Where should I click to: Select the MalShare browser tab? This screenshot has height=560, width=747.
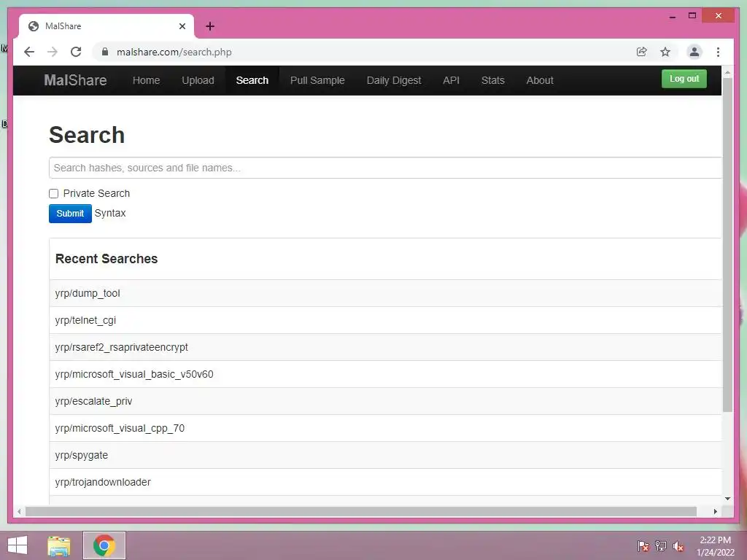tap(107, 26)
